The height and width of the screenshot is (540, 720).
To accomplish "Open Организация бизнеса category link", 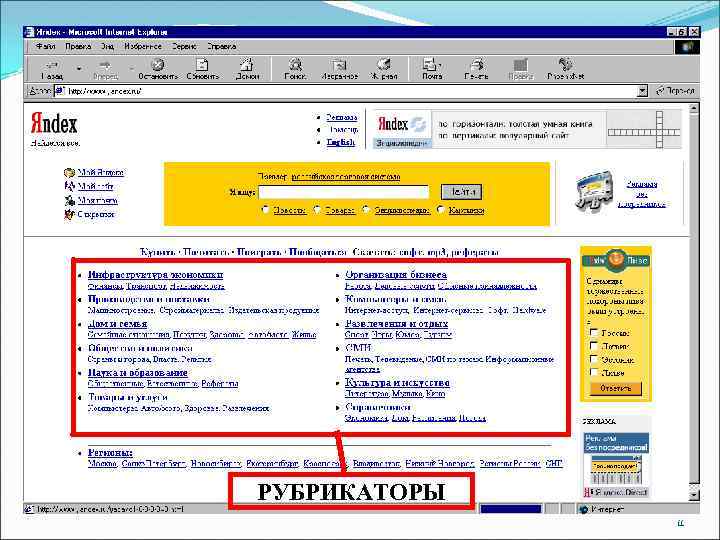I will pyautogui.click(x=396, y=275).
